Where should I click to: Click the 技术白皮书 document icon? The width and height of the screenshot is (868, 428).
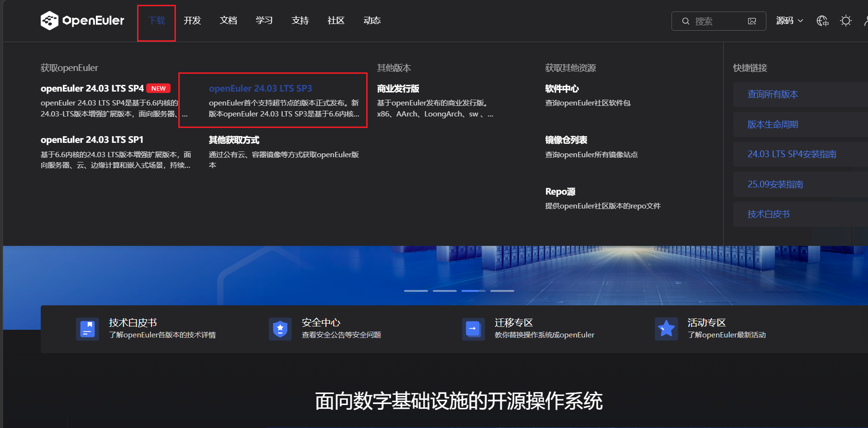click(x=88, y=329)
